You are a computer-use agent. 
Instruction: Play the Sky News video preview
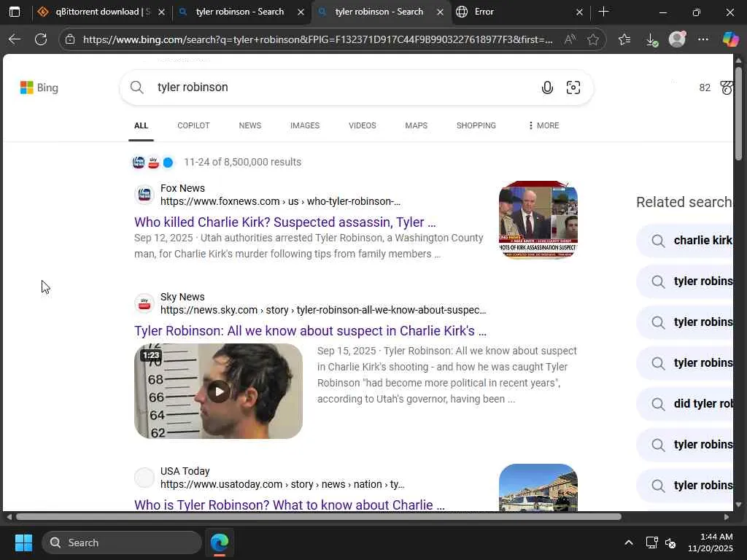[219, 392]
